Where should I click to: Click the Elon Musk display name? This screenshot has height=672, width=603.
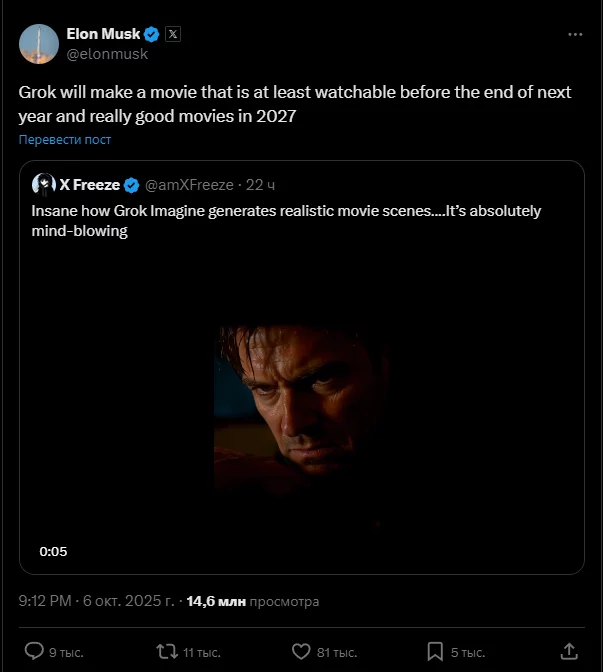tap(103, 33)
